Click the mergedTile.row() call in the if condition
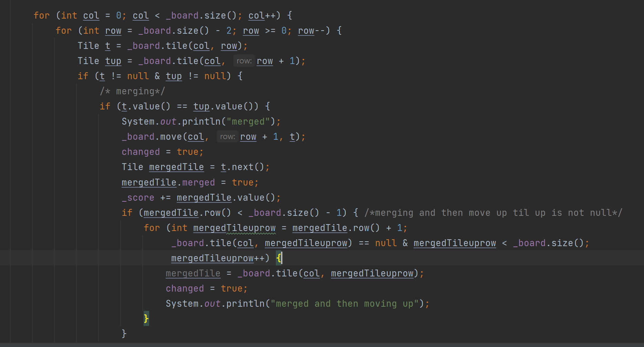644x347 pixels. pyautogui.click(x=187, y=213)
